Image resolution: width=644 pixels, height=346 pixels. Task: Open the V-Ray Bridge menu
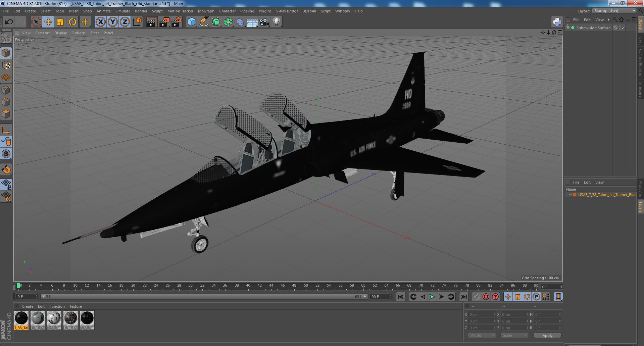[287, 11]
